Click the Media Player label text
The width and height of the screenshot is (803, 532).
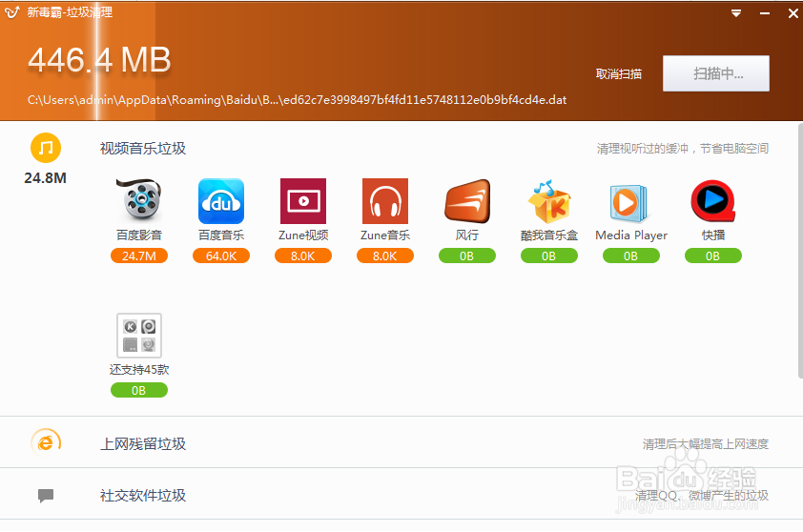coord(631,235)
